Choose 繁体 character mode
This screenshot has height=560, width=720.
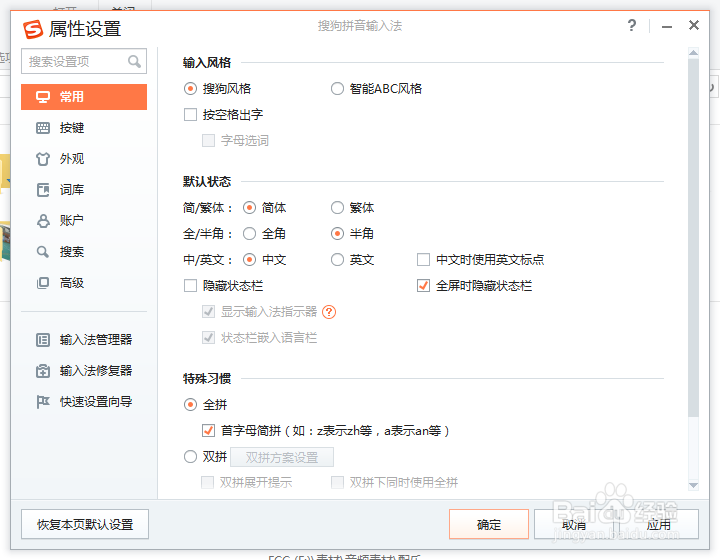(x=337, y=208)
